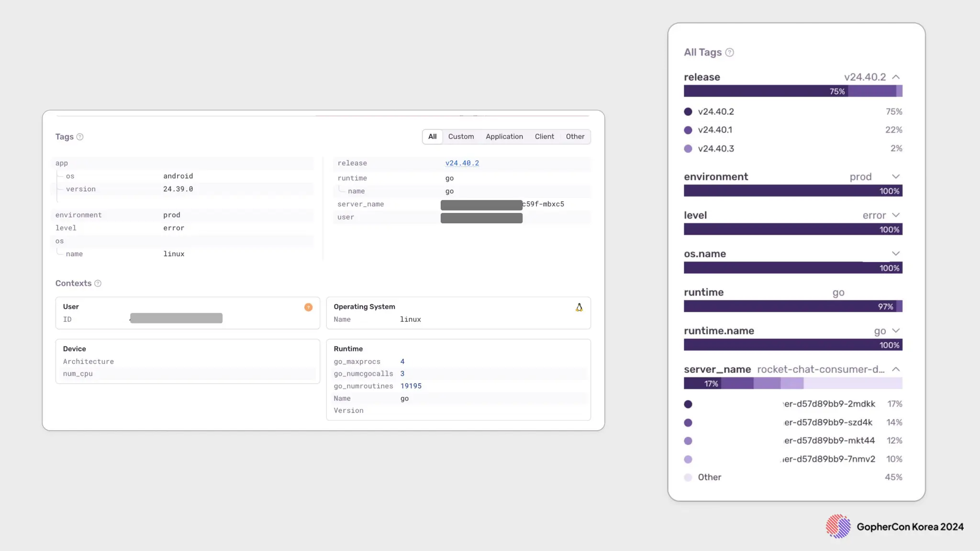Expand the level tag breakdown
This screenshot has width=980, height=551.
896,215
